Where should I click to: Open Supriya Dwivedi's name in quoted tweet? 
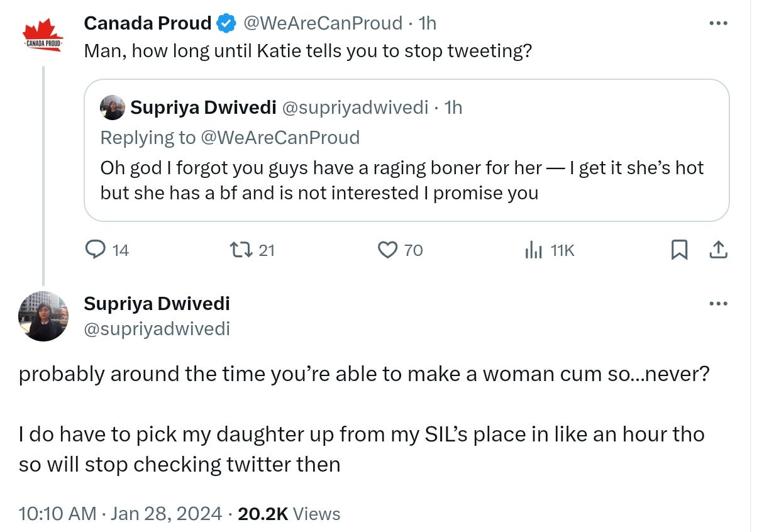[x=204, y=108]
